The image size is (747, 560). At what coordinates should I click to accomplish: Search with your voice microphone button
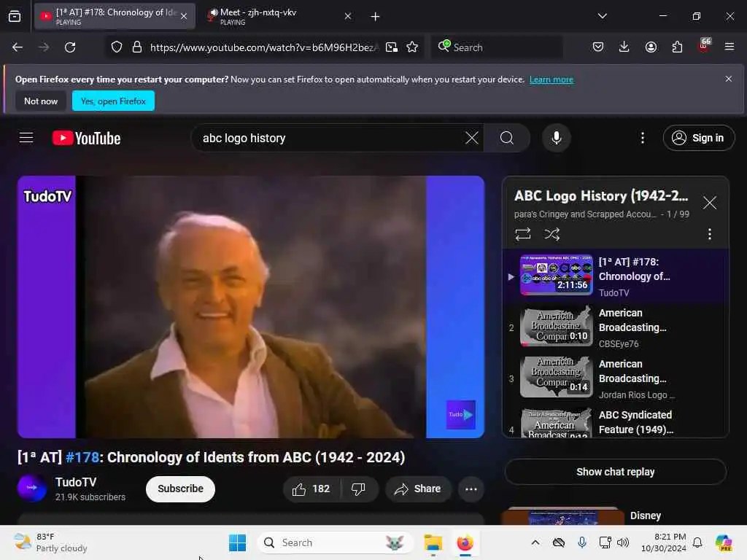(556, 138)
